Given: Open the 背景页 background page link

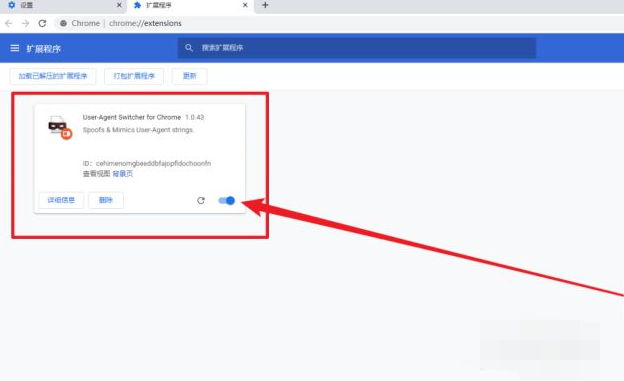Looking at the screenshot, I should (x=123, y=174).
